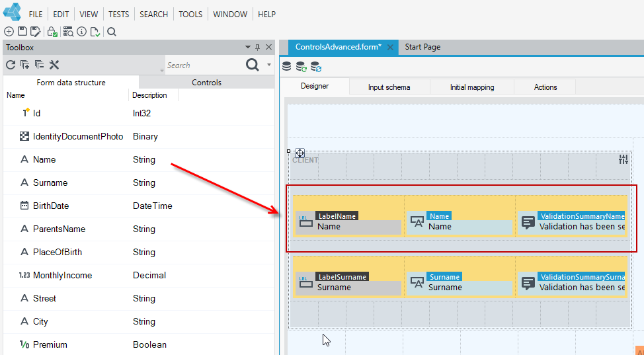This screenshot has height=355, width=644.
Task: Click the magnifier icon in main toolbar
Action: [112, 32]
